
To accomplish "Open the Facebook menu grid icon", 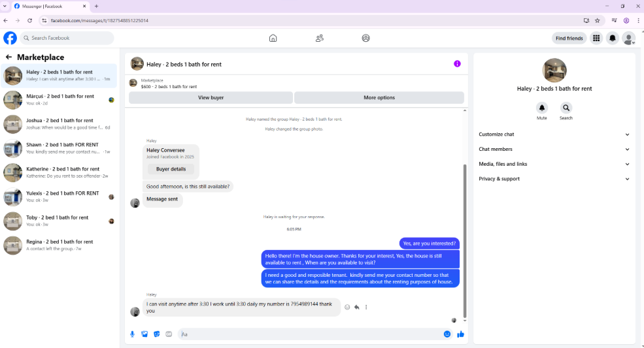I will (596, 38).
